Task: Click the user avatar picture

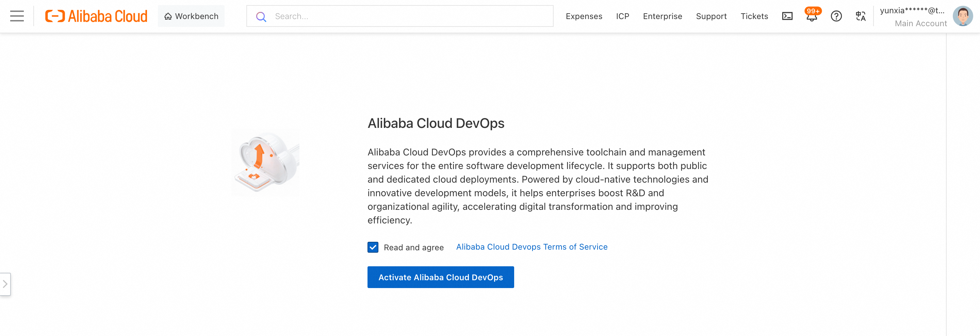Action: pyautogui.click(x=963, y=16)
